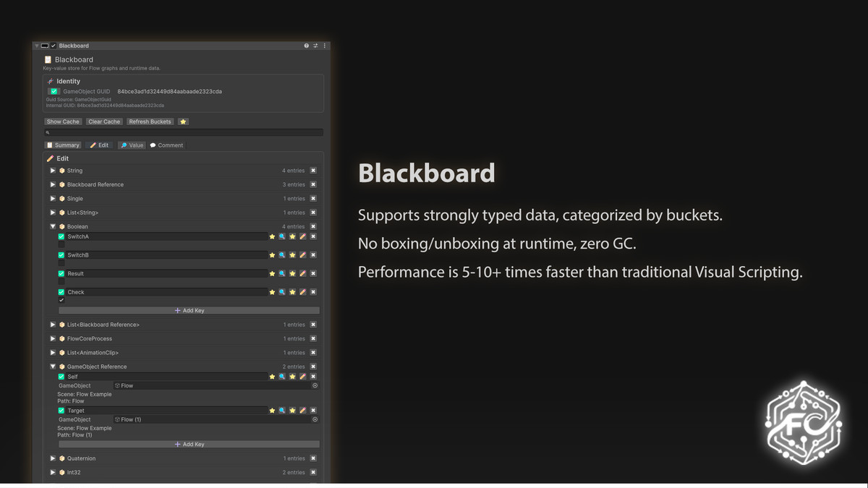Open component presets slider icon in header
868x488 pixels.
point(315,46)
